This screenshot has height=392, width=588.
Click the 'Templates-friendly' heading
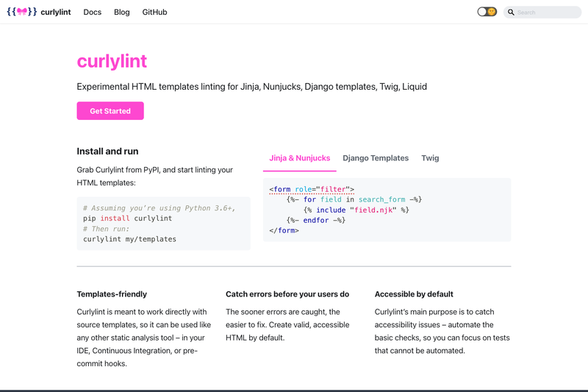click(112, 294)
